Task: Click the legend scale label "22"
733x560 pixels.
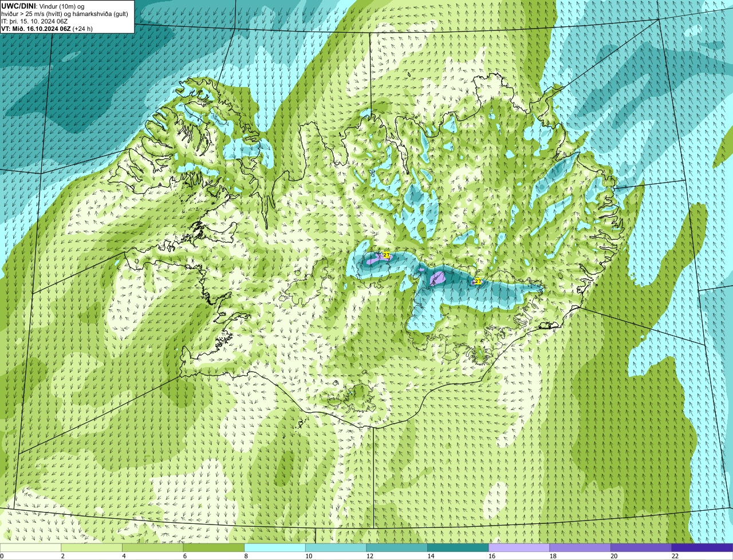Action: pyautogui.click(x=675, y=556)
